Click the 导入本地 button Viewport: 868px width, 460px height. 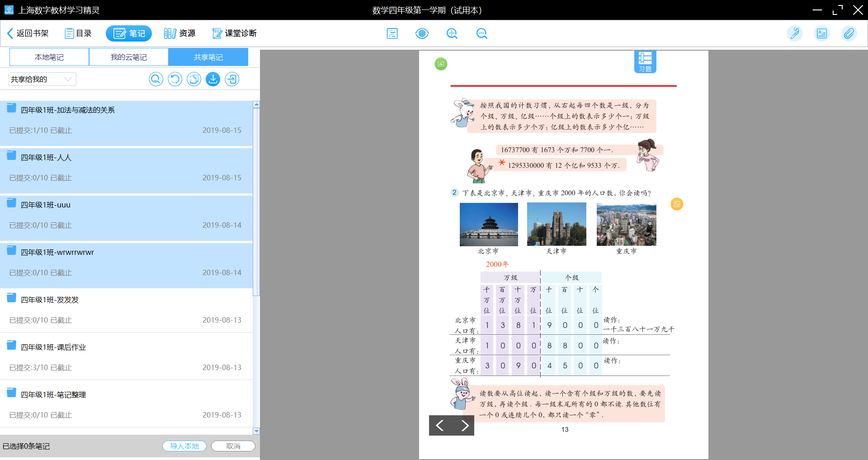184,446
